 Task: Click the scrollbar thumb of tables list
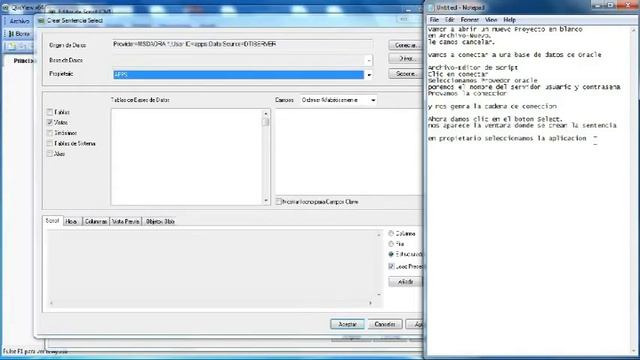pos(266,122)
